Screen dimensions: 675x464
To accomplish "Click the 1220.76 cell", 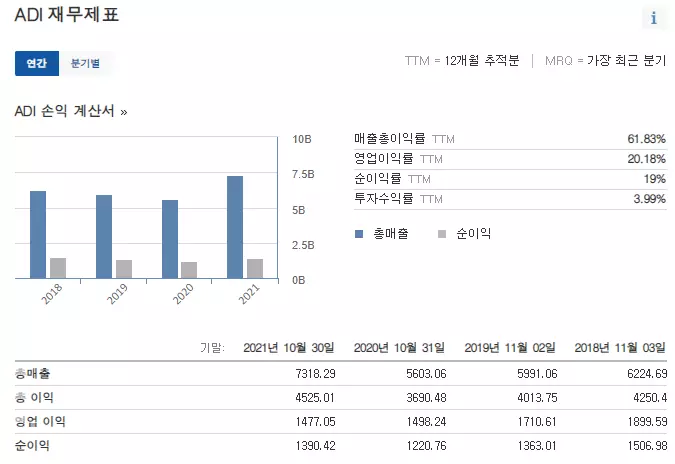I will coord(426,446).
